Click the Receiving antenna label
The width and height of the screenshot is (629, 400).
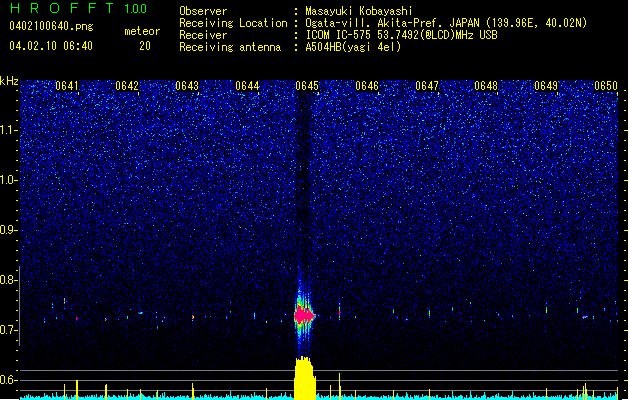230,47
